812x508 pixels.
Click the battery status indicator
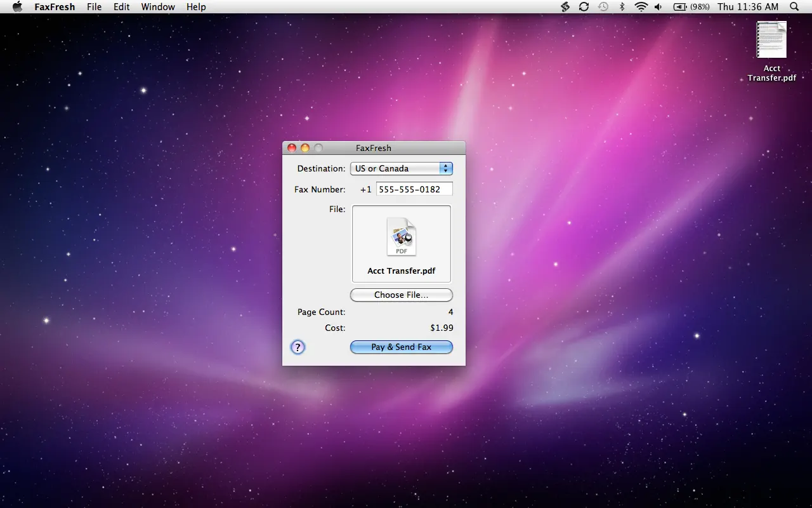coord(691,6)
